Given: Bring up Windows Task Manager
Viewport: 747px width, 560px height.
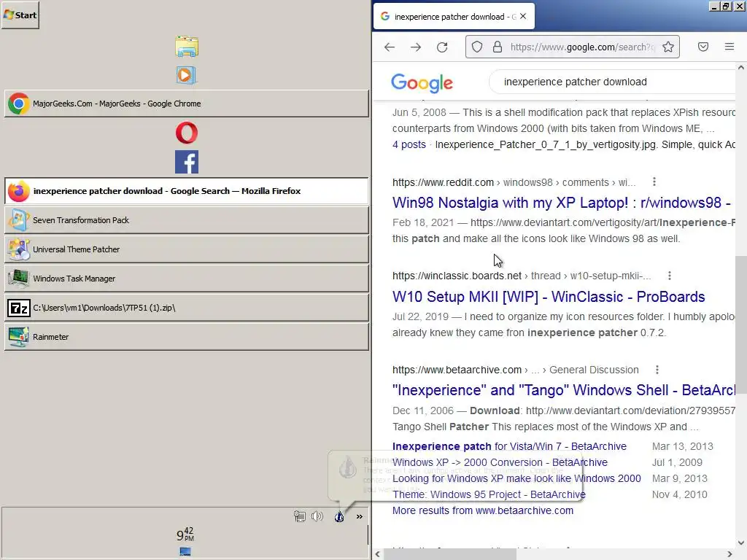Looking at the screenshot, I should point(187,279).
